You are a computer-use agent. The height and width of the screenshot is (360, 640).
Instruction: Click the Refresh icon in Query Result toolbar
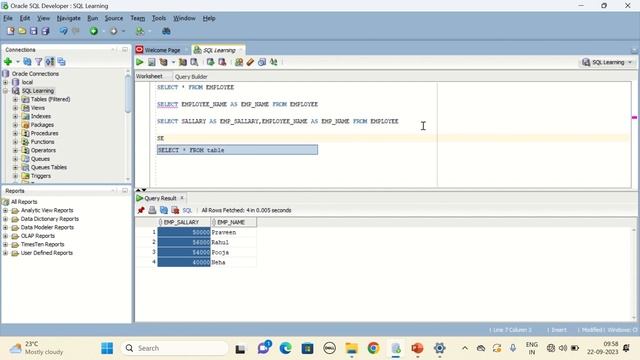pyautogui.click(x=164, y=210)
